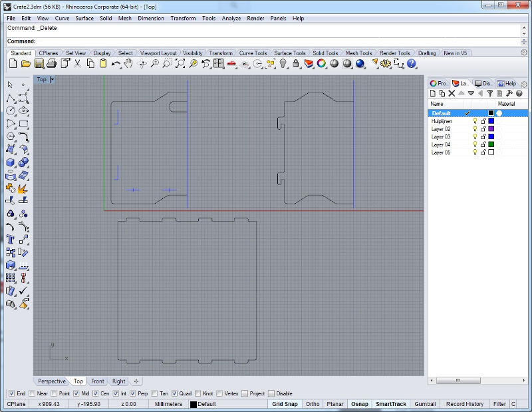532x412 pixels.
Task: Click the Layer 04 green color swatch
Action: (x=491, y=144)
